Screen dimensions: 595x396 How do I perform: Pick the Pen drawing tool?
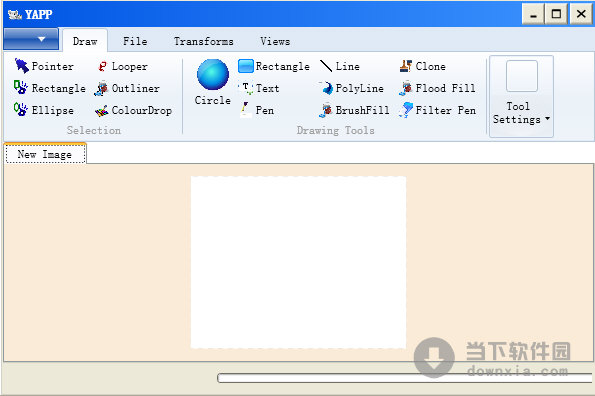click(x=257, y=110)
